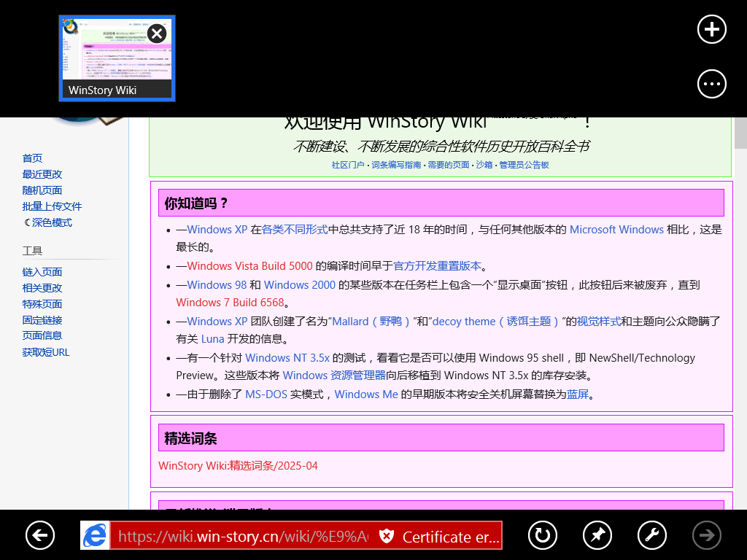747x560 pixels.
Task: Open Windows NT 3.5x link
Action: (x=287, y=358)
